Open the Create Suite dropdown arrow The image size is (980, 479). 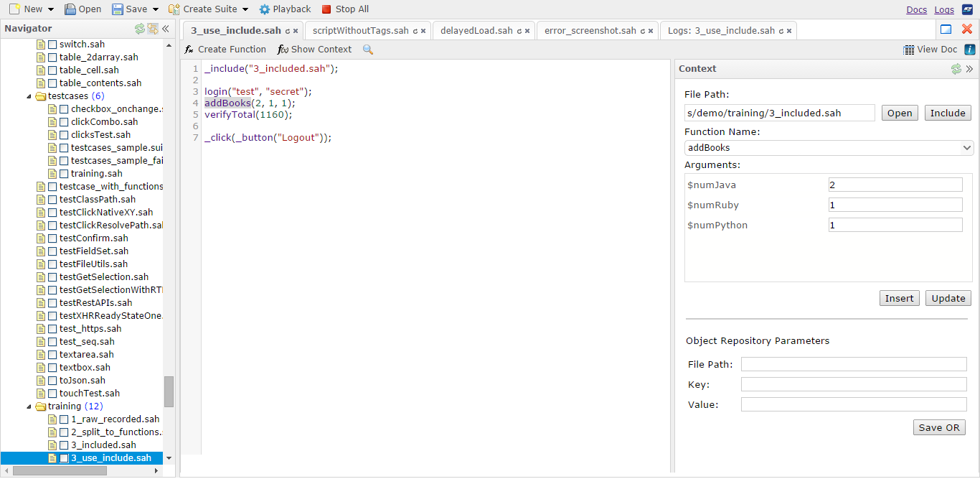point(245,9)
